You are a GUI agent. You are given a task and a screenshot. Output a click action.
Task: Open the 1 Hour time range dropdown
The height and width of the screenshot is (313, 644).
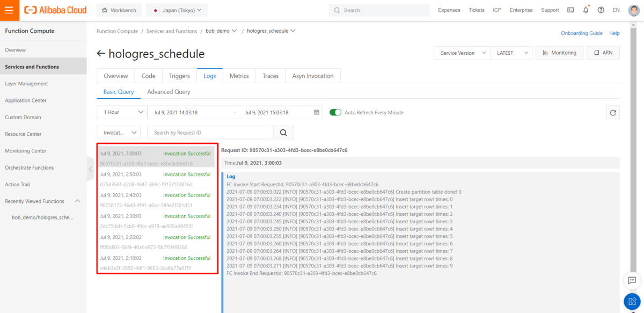click(121, 112)
